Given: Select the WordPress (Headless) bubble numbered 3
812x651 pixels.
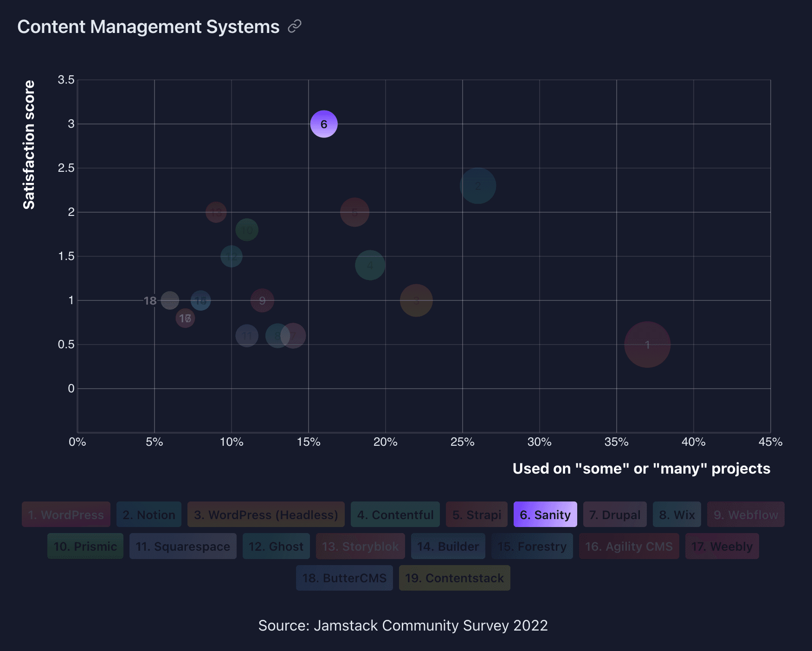Looking at the screenshot, I should (416, 300).
